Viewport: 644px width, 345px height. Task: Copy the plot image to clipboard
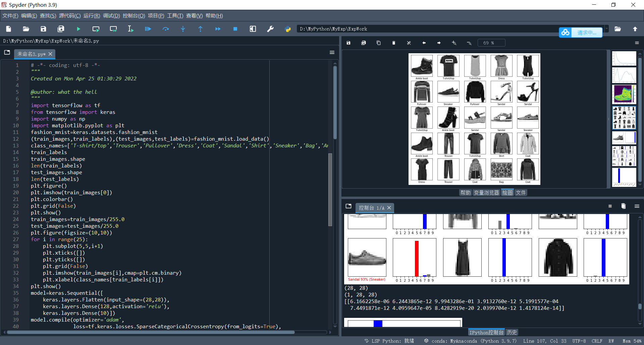[378, 43]
